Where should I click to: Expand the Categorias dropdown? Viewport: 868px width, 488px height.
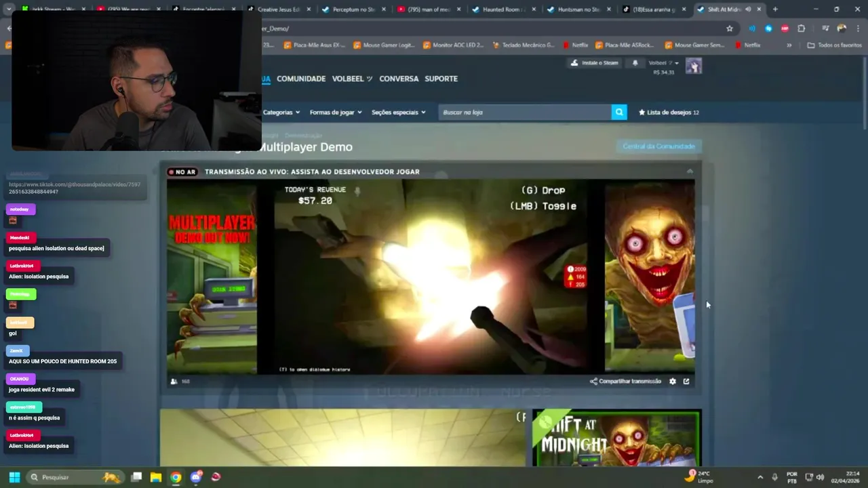click(281, 112)
